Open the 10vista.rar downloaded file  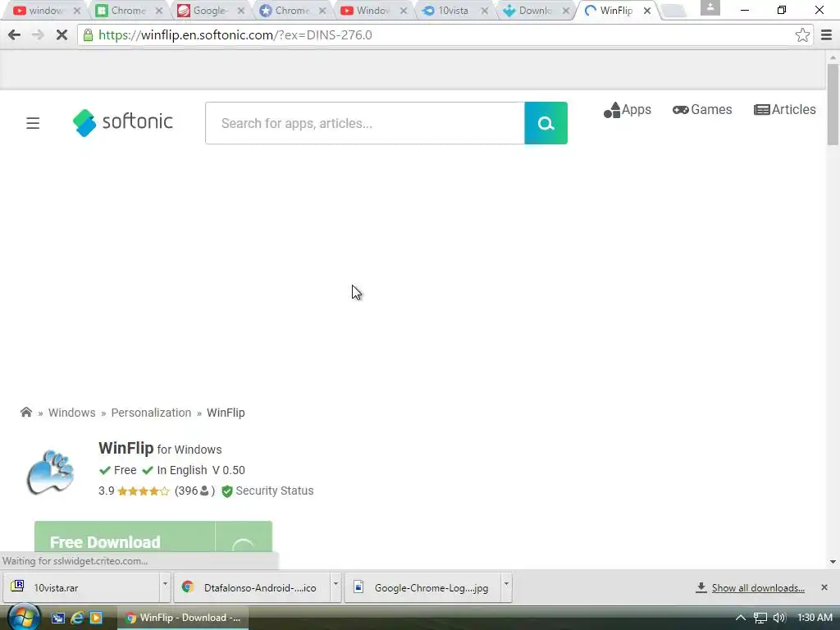tap(82, 587)
